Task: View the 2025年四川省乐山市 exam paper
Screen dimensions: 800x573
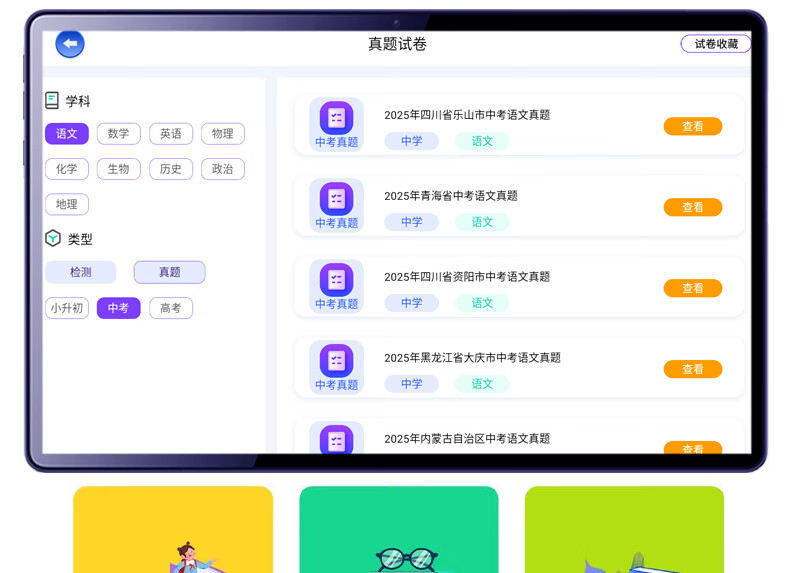Action: click(x=692, y=127)
